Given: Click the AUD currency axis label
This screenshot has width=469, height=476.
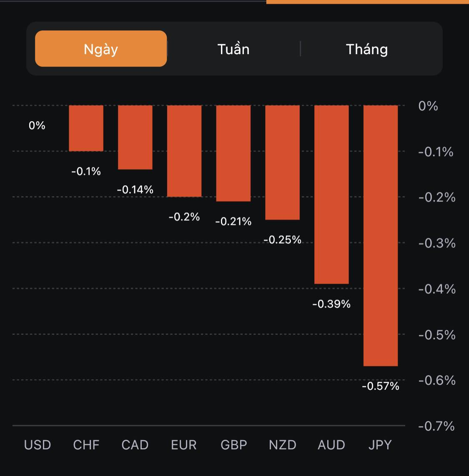Looking at the screenshot, I should click(331, 445).
